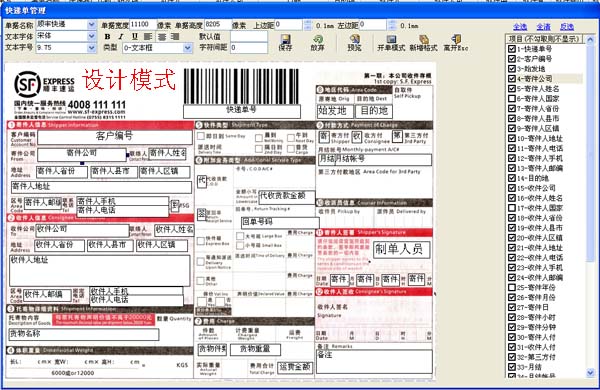Uncheck the 14-目的地 checkbox
The image size is (600, 390).
[512, 178]
